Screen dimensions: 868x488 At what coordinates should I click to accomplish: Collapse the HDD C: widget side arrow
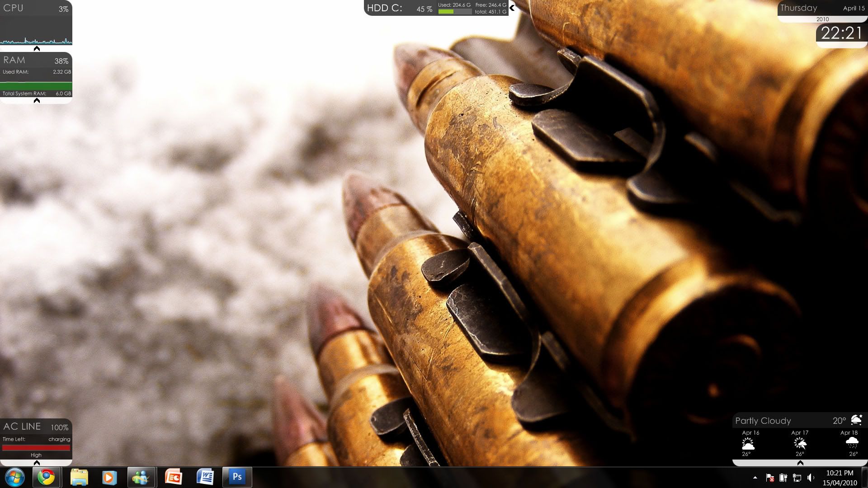point(512,8)
